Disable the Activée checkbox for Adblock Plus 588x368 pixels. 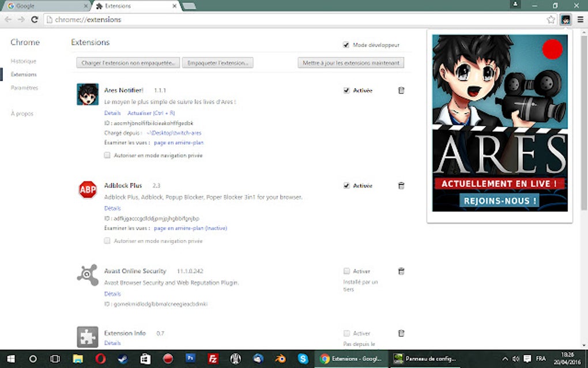coord(346,185)
